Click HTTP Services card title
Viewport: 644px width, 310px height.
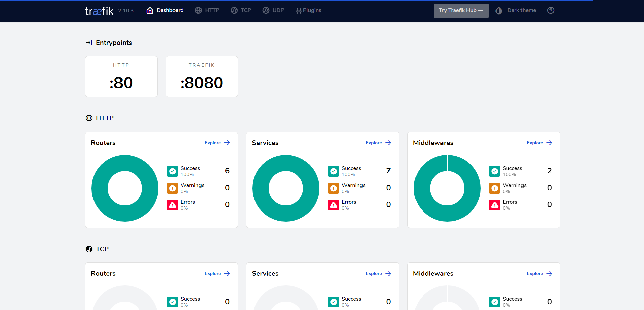(265, 143)
